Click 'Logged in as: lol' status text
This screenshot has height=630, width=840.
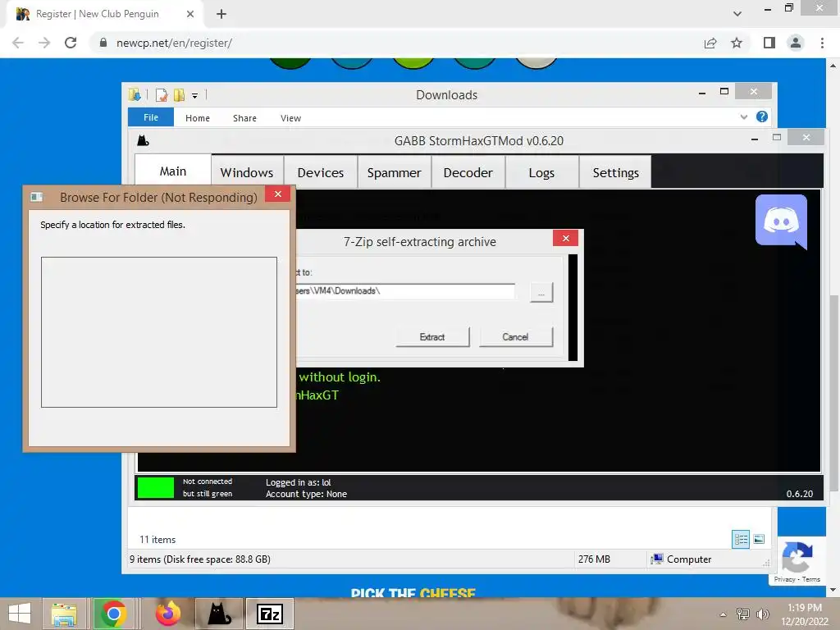[x=299, y=482]
